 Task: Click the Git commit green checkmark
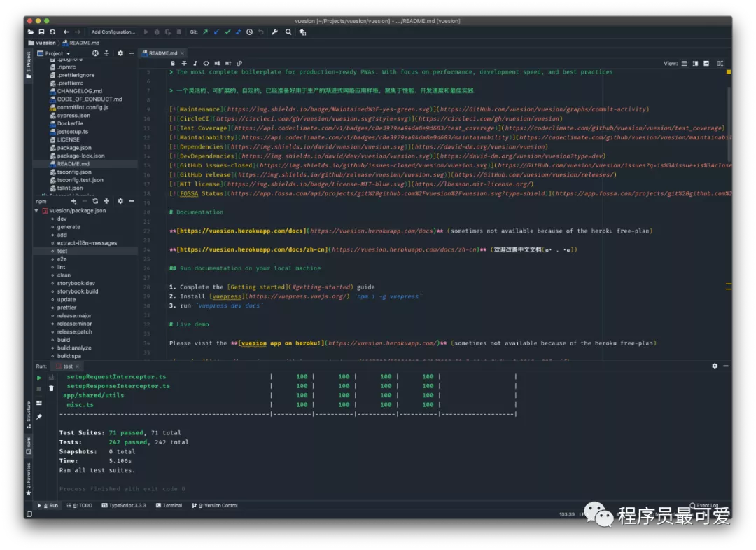click(x=227, y=32)
